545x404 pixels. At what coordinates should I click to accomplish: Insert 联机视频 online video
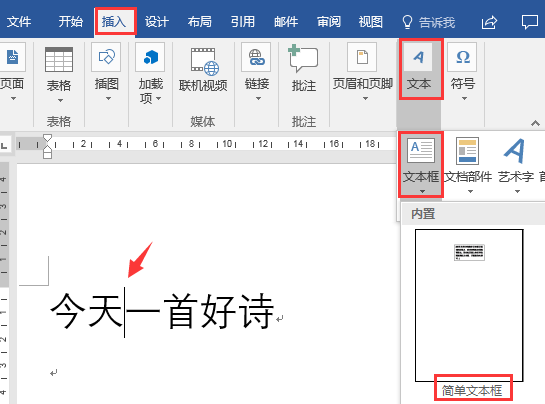point(204,62)
